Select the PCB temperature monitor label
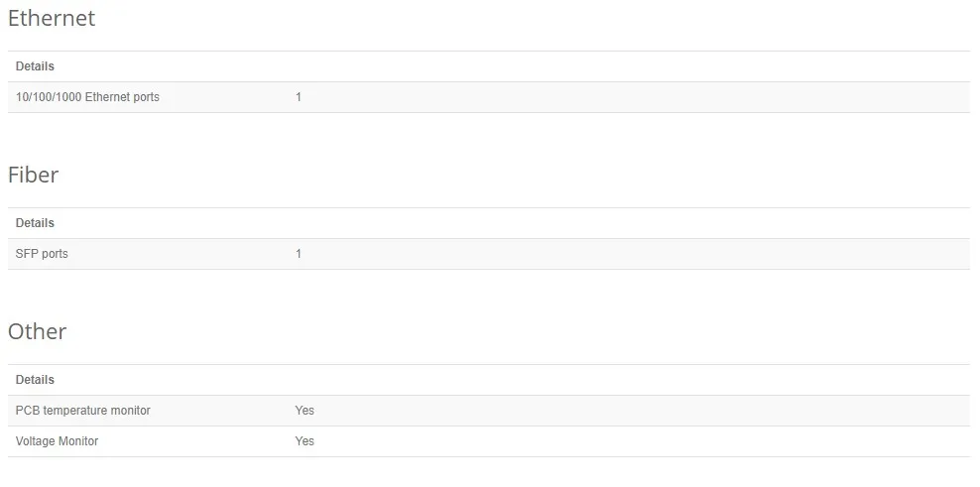 (83, 411)
